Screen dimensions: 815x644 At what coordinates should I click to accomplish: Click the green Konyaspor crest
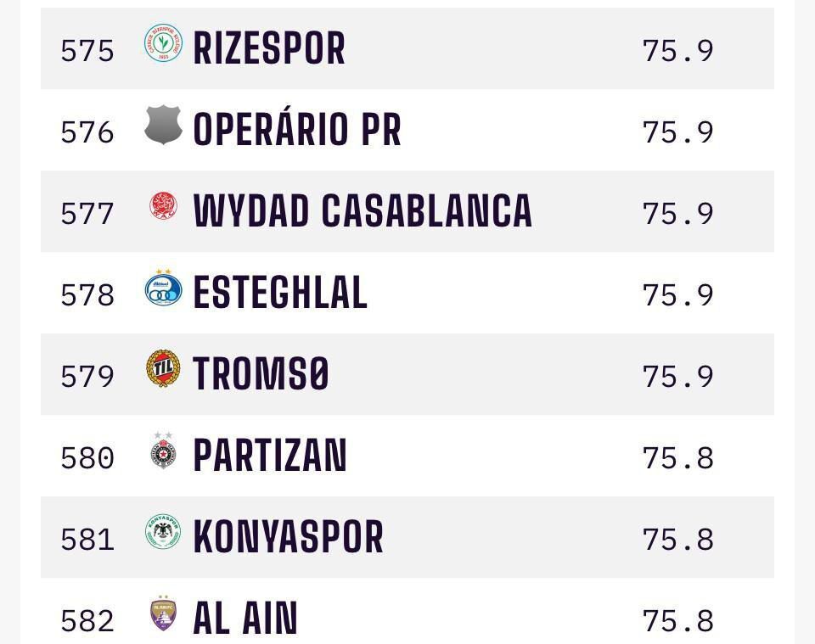163,533
